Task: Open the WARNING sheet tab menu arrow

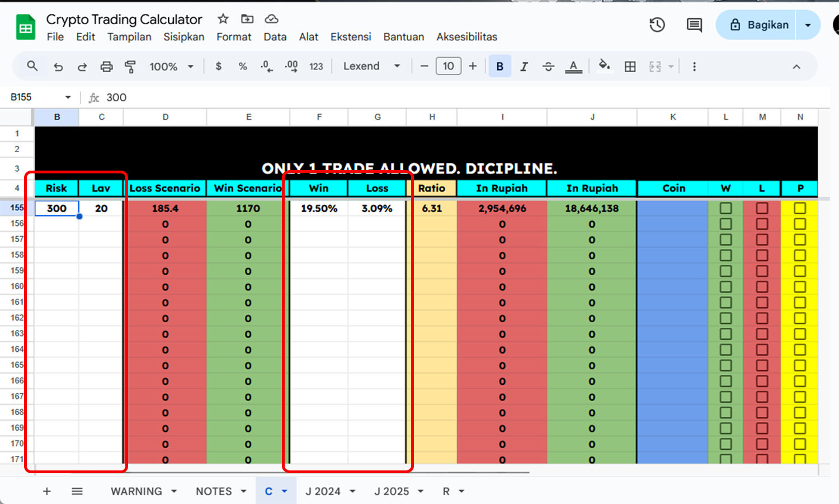Action: pyautogui.click(x=174, y=491)
